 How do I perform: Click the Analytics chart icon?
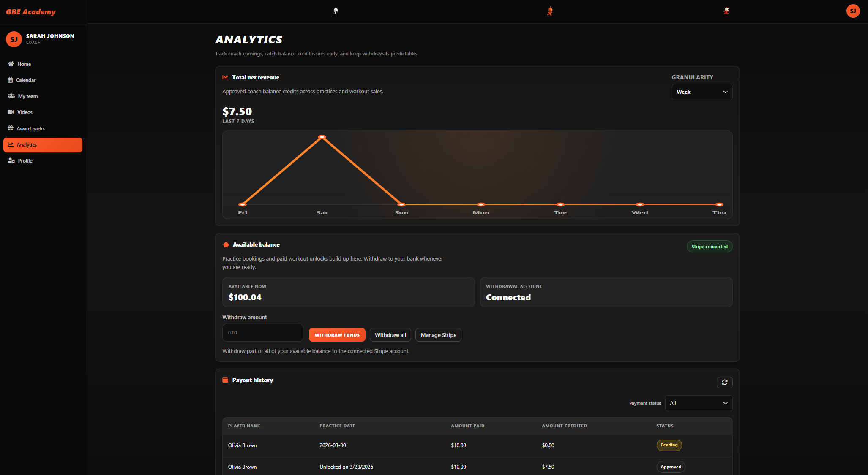11,144
